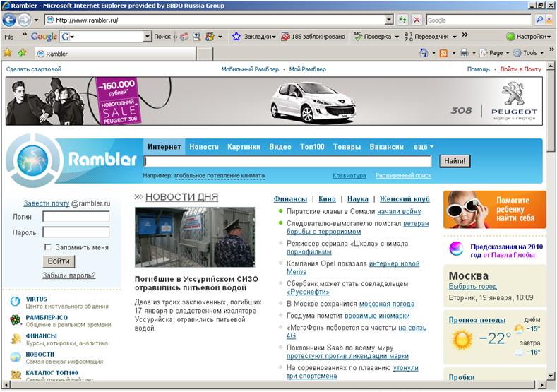Click the horizontal scrollbar right arrow
557x392 pixels.
(541, 384)
